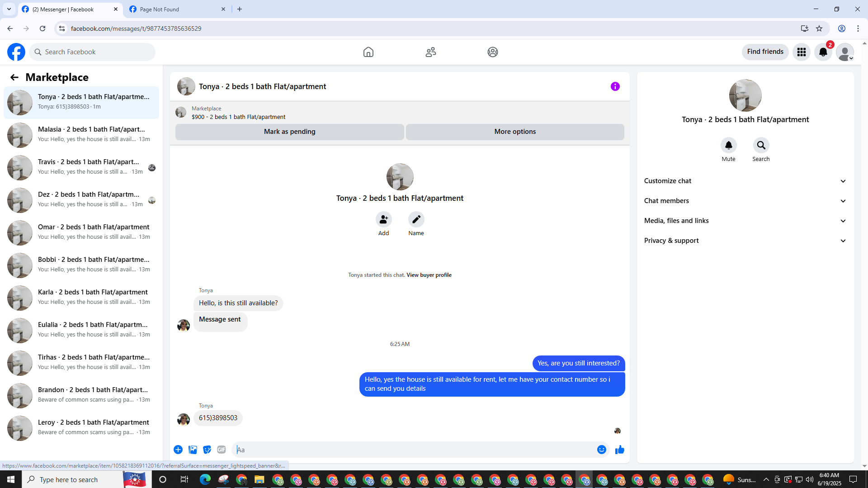The width and height of the screenshot is (868, 488).
Task: Open Tirhas conversation in list
Action: click(81, 363)
